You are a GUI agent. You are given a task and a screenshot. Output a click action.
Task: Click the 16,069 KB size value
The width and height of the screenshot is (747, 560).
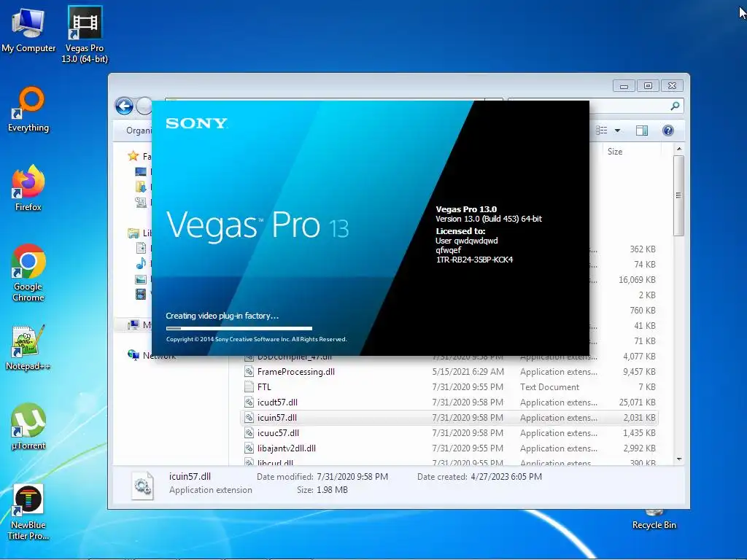point(637,279)
